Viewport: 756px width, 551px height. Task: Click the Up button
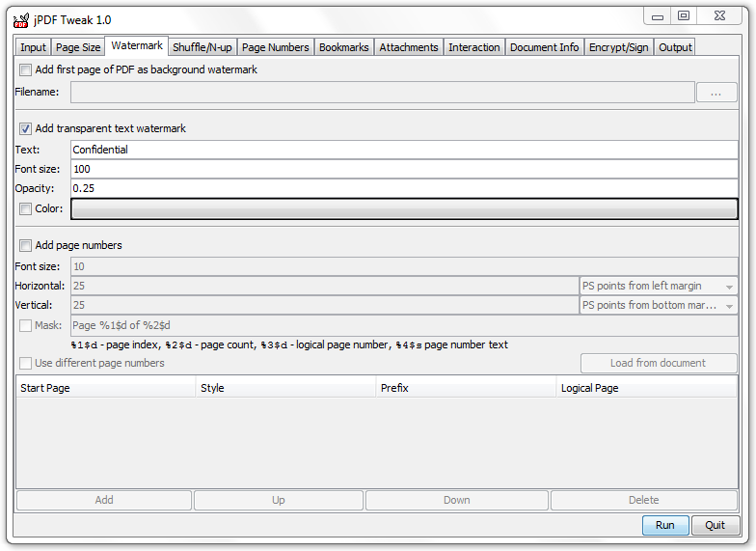coord(278,500)
